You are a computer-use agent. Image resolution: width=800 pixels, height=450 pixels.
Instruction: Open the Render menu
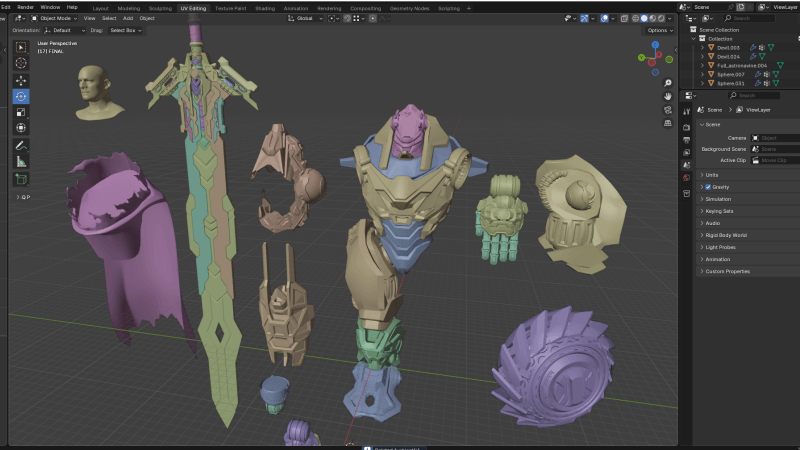25,7
